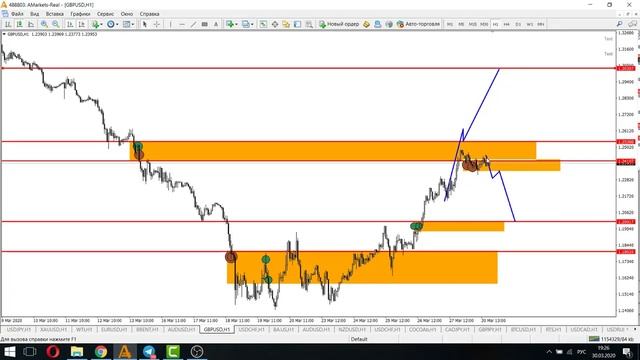Click the globe toolbar icon
The width and height of the screenshot is (640, 360).
coord(389,24)
